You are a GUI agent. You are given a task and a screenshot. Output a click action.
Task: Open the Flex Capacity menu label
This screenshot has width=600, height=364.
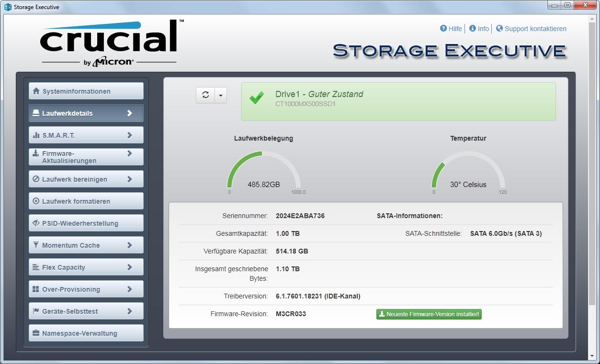coord(64,267)
